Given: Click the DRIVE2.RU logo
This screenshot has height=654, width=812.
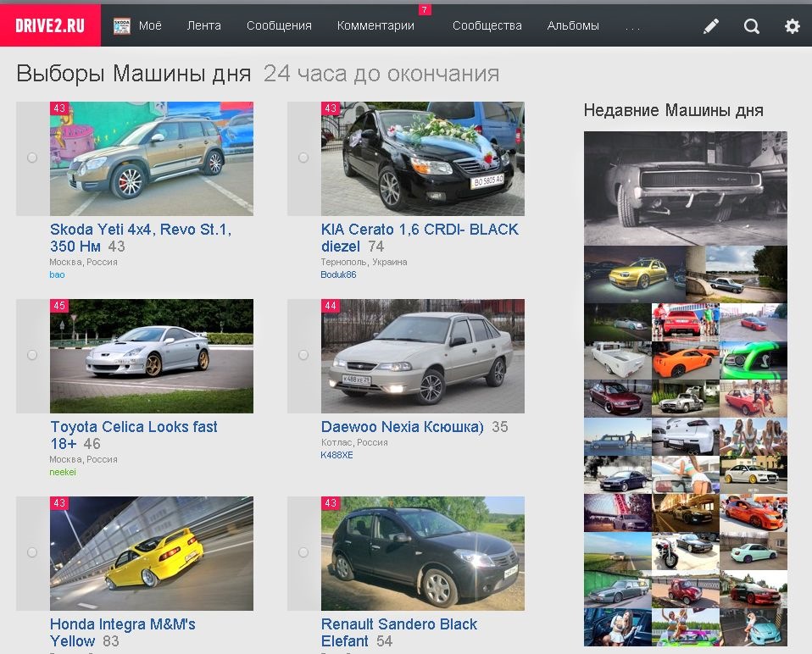Looking at the screenshot, I should (x=50, y=25).
